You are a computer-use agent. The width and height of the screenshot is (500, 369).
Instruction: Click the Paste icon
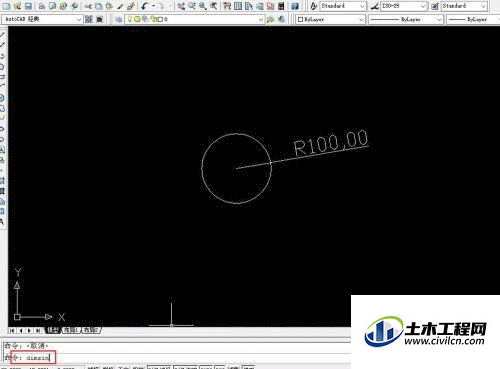pos(109,6)
